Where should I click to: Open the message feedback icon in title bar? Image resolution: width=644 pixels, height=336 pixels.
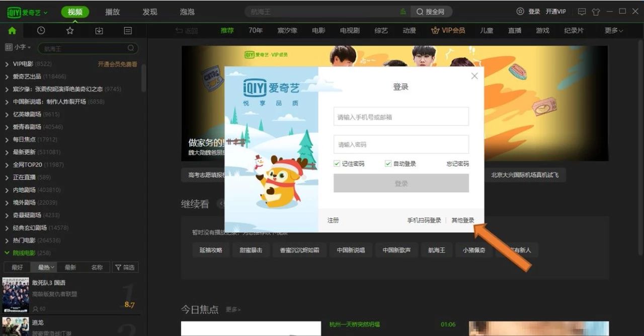pyautogui.click(x=582, y=12)
